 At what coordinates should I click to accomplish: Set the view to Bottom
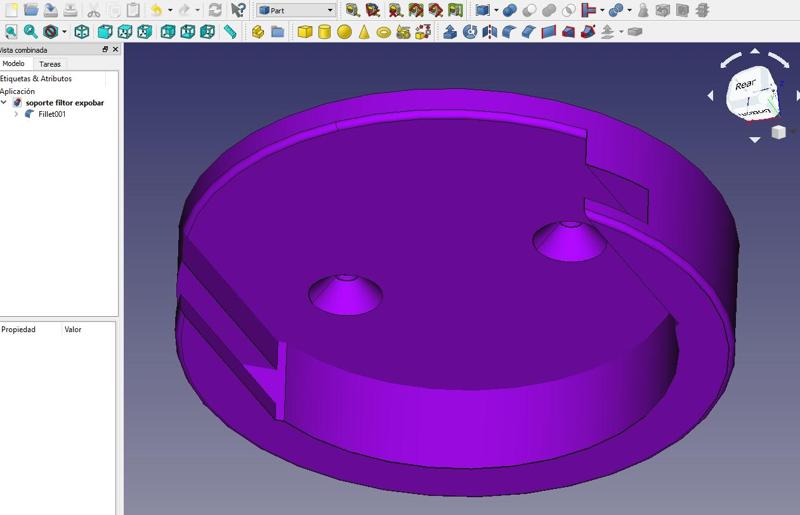pyautogui.click(x=187, y=32)
